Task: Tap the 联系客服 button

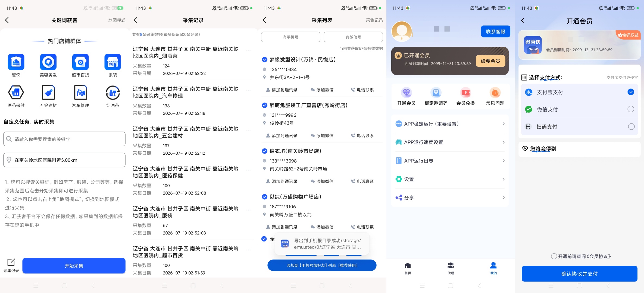Action: coord(495,31)
